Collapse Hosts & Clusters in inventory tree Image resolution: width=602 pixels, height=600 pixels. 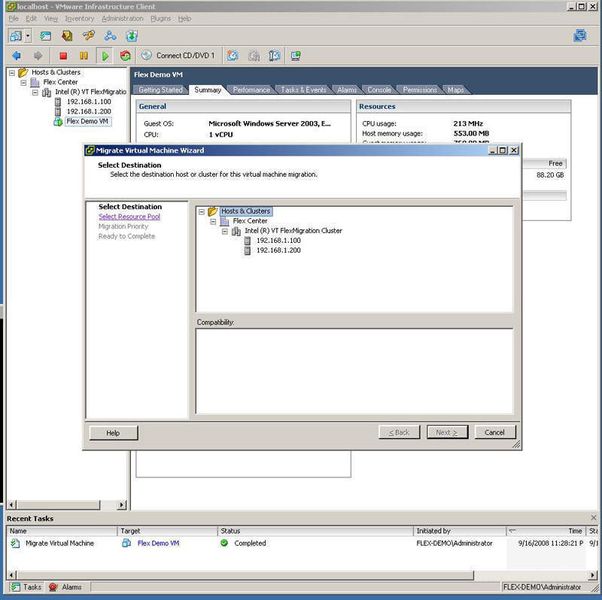point(12,72)
